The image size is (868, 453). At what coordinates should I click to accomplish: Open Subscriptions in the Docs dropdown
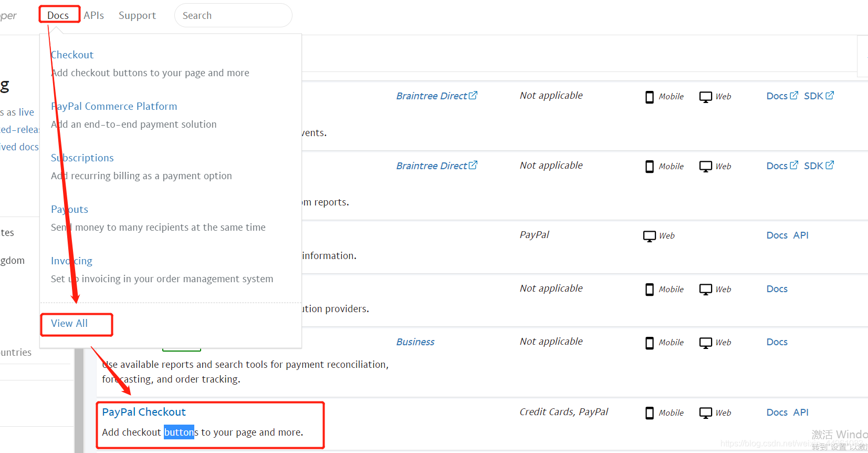[82, 158]
